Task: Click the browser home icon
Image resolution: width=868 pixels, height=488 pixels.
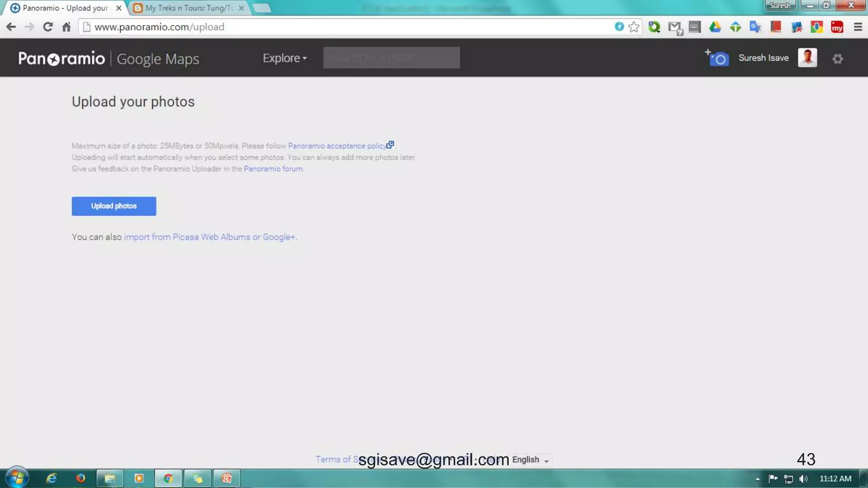Action: tap(67, 27)
